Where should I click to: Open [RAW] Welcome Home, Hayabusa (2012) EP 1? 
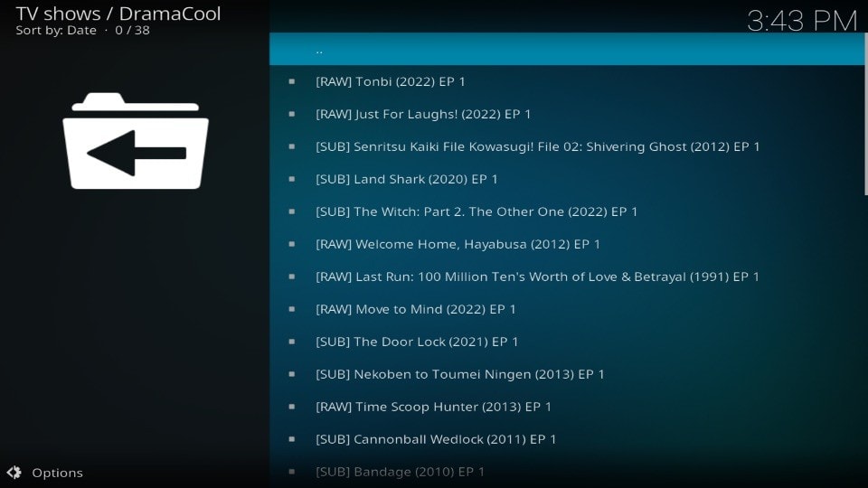point(566,244)
